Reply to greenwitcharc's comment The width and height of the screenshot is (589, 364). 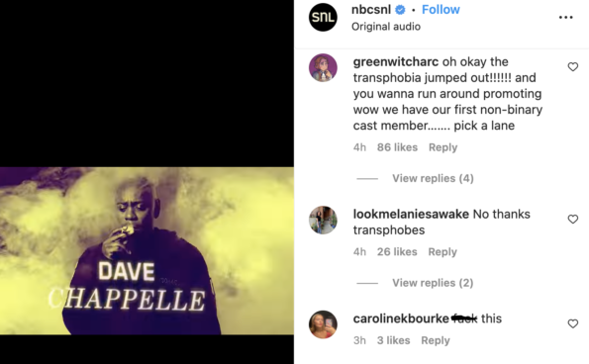tap(442, 147)
